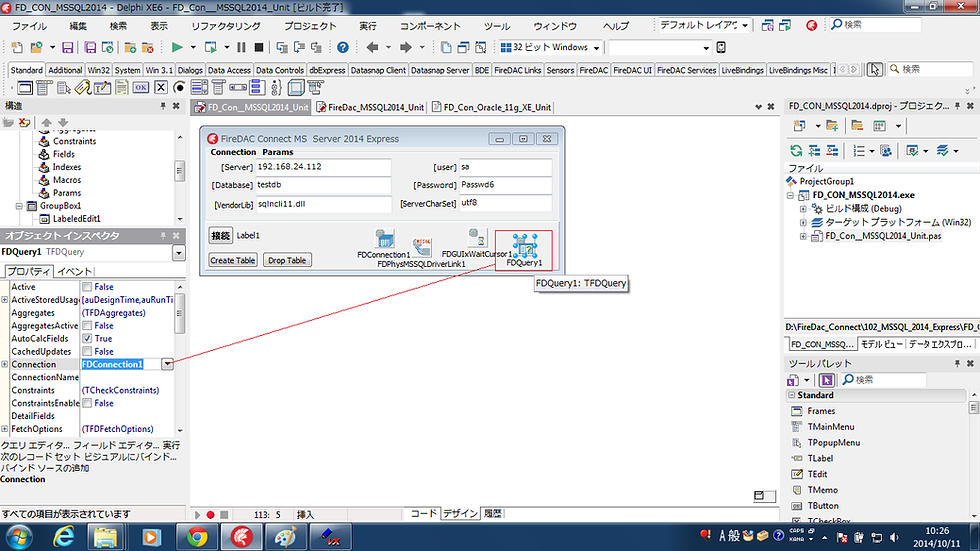
Task: Click the Pause program toolbar icon
Action: [x=241, y=47]
